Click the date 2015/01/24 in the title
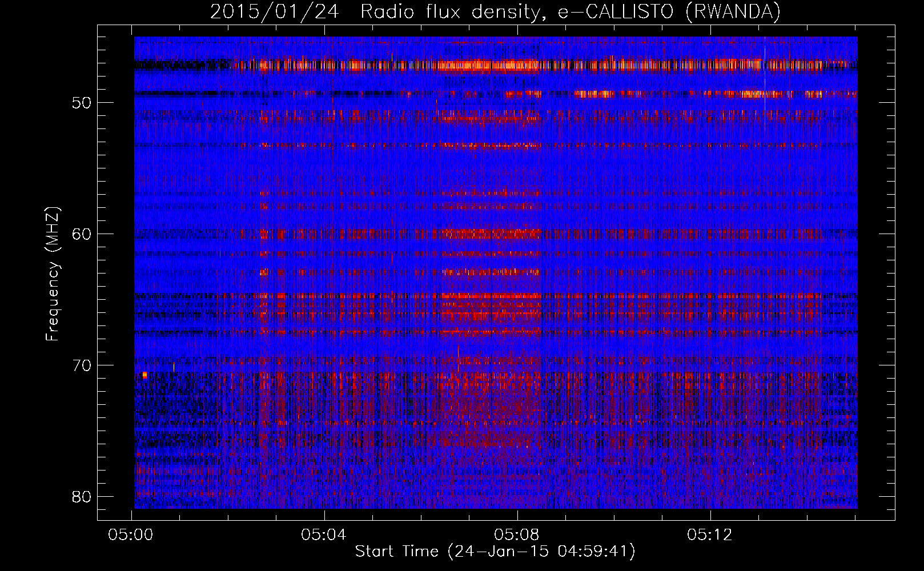Screen dimensions: 924x571 click(x=275, y=11)
